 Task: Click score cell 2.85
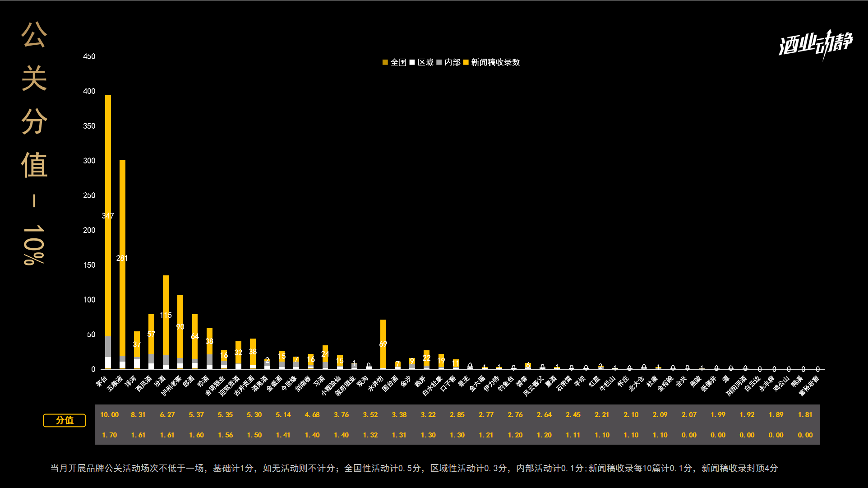457,415
